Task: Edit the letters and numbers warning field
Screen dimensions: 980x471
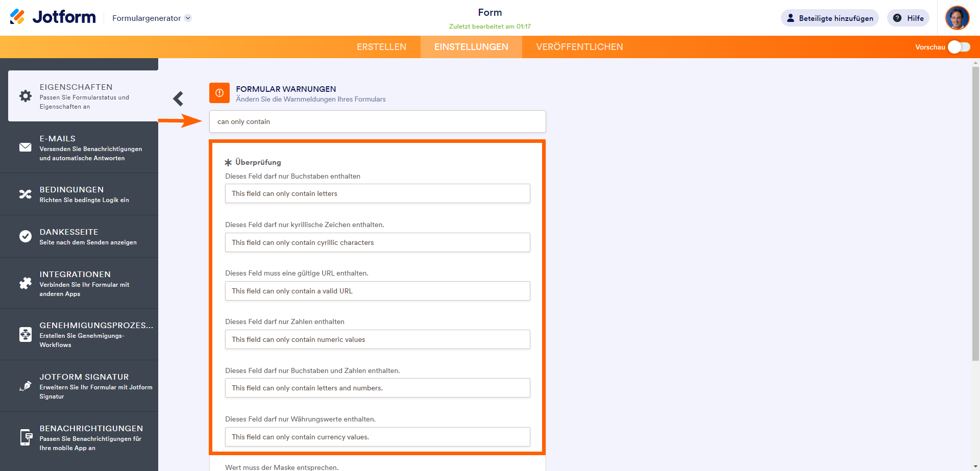Action: pyautogui.click(x=377, y=388)
